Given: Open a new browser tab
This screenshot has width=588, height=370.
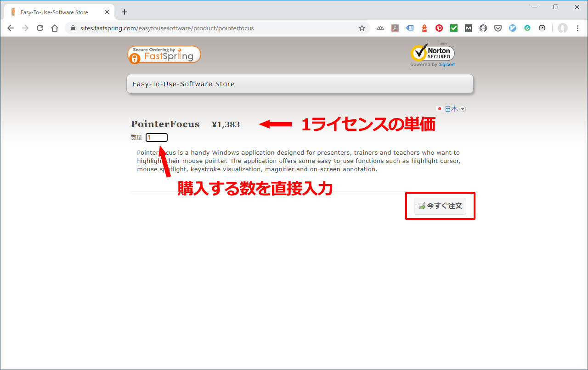Looking at the screenshot, I should click(x=124, y=12).
